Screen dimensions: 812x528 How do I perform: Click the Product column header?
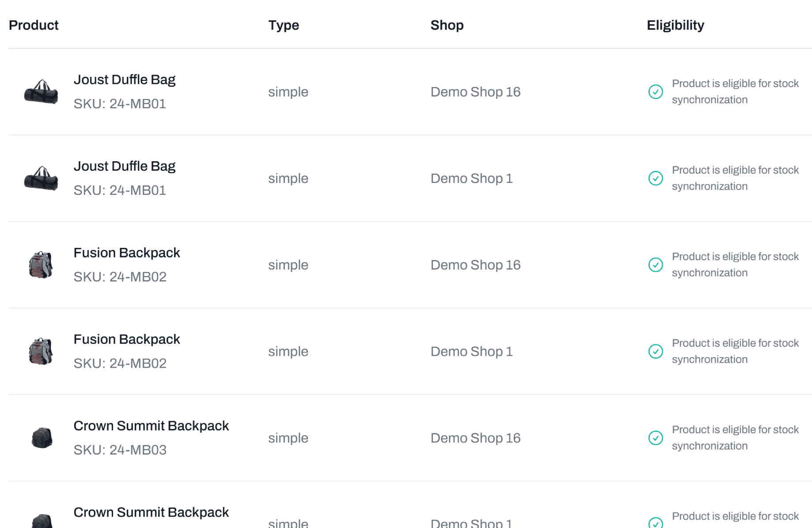pos(33,25)
